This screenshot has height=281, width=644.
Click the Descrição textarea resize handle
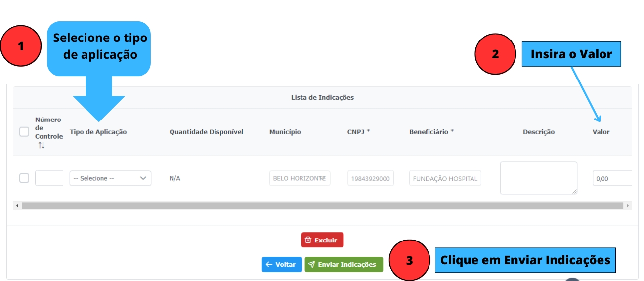(x=574, y=191)
